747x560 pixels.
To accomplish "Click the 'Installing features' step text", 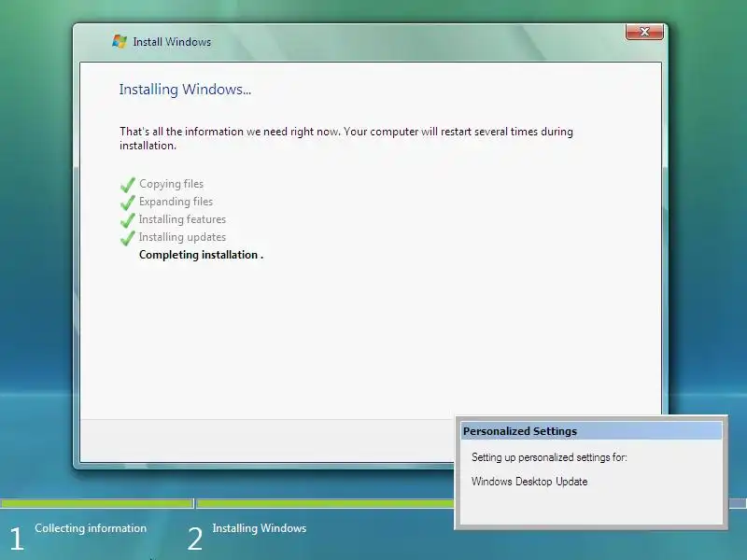I will [x=182, y=219].
